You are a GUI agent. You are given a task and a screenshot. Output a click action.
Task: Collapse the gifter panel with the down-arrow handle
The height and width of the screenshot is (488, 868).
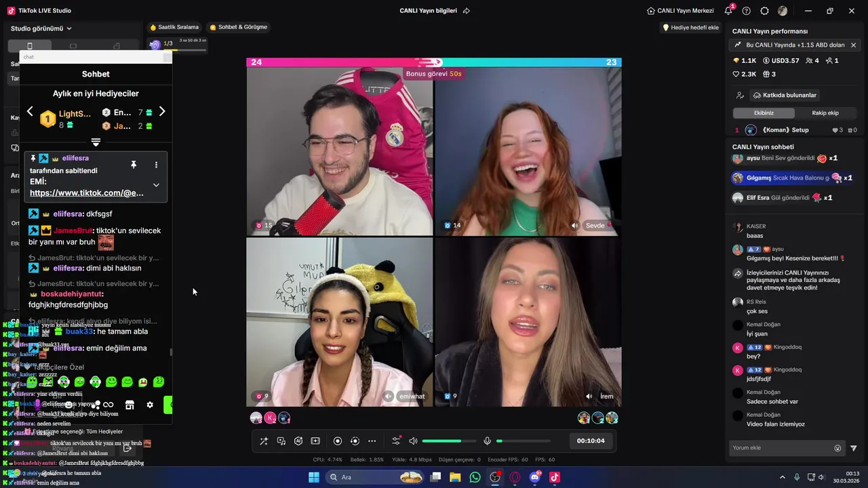[x=96, y=142]
